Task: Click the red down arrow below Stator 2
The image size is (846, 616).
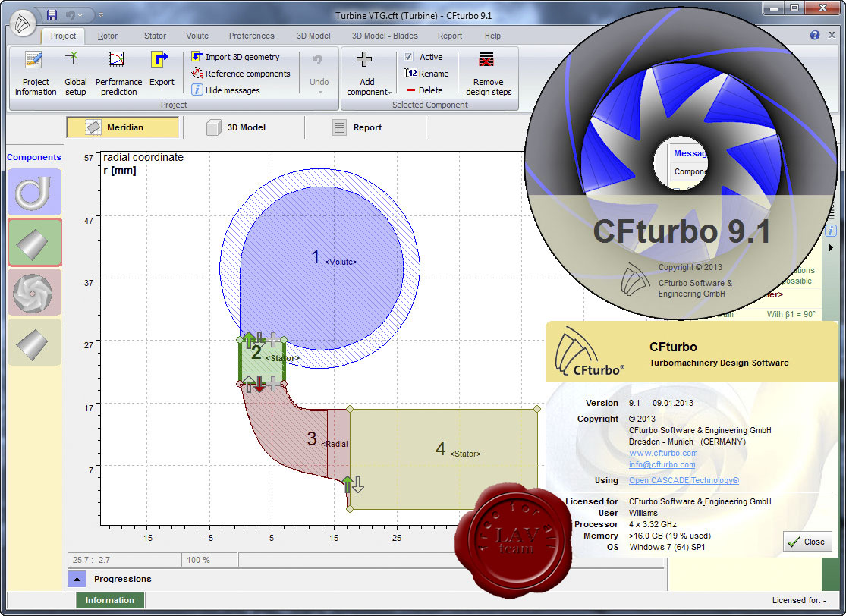Action: click(260, 384)
